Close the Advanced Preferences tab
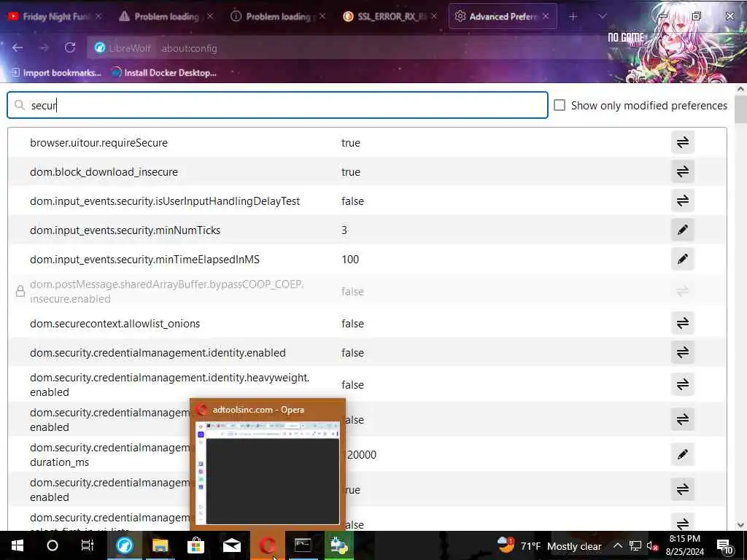The width and height of the screenshot is (747, 560). click(546, 16)
